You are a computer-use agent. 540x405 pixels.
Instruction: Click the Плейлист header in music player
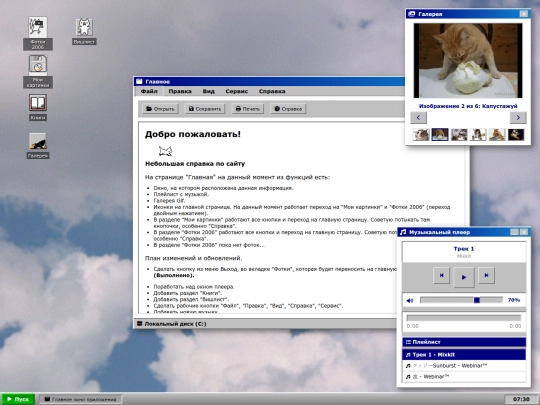(464, 342)
